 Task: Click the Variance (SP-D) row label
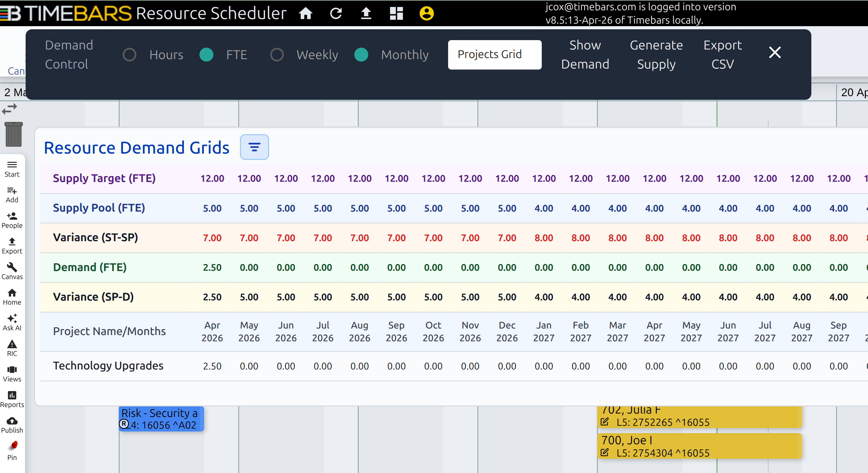click(x=93, y=297)
